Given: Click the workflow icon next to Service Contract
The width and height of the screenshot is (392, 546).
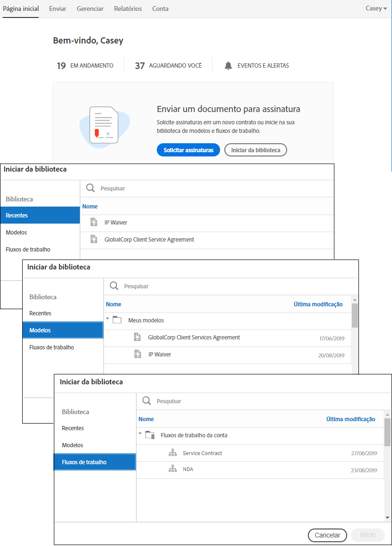Looking at the screenshot, I should (x=172, y=453).
